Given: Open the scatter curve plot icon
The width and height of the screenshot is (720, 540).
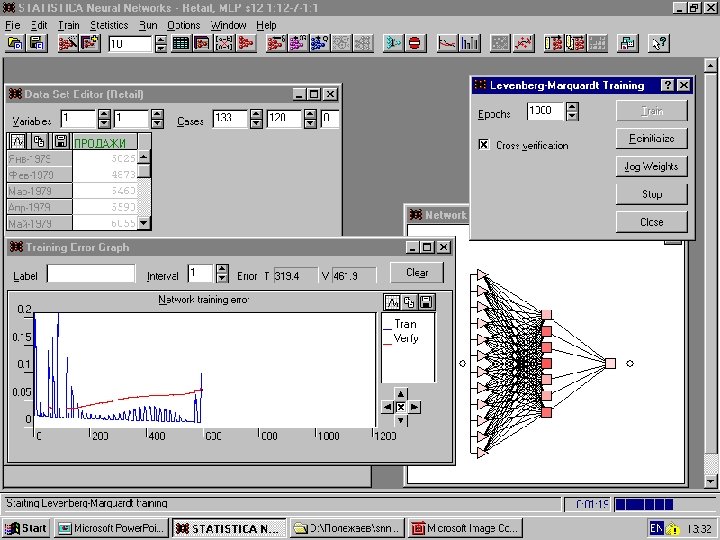Looking at the screenshot, I should pos(523,44).
